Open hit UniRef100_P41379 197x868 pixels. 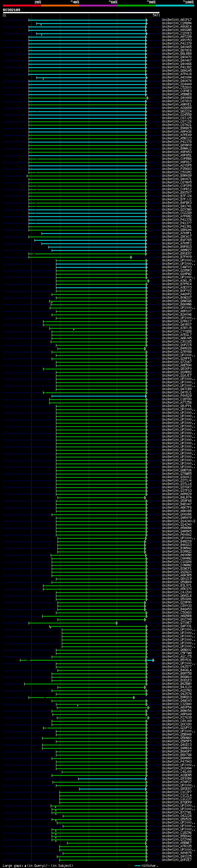(177, 43)
